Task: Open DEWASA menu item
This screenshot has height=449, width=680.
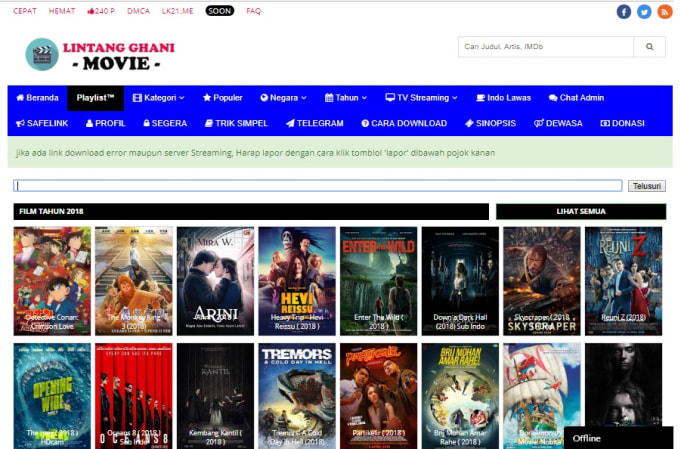Action: [558, 124]
